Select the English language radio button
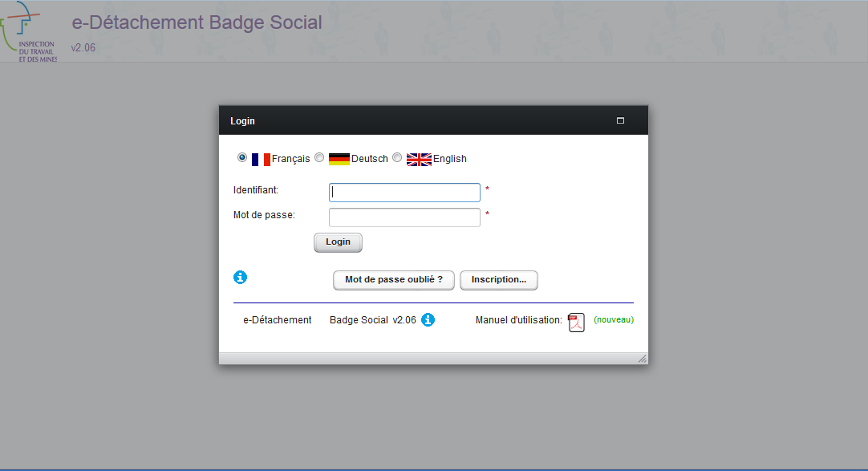This screenshot has width=868, height=471. coord(397,158)
